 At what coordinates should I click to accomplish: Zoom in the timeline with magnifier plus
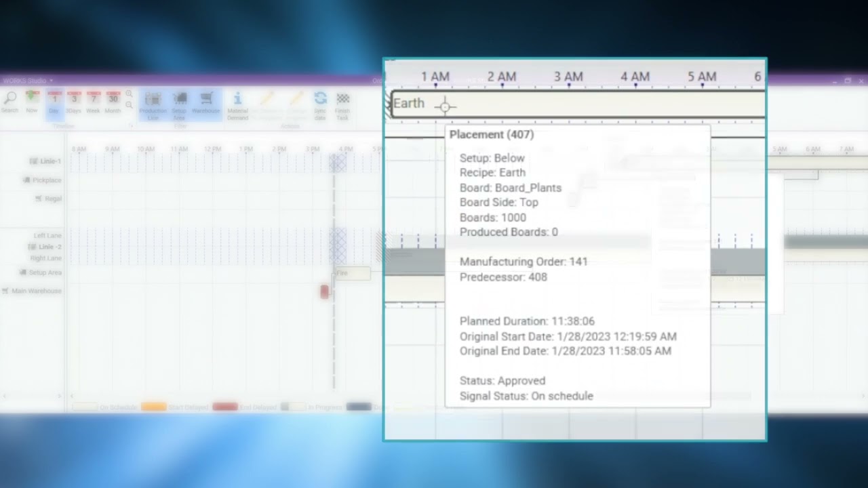pyautogui.click(x=129, y=94)
